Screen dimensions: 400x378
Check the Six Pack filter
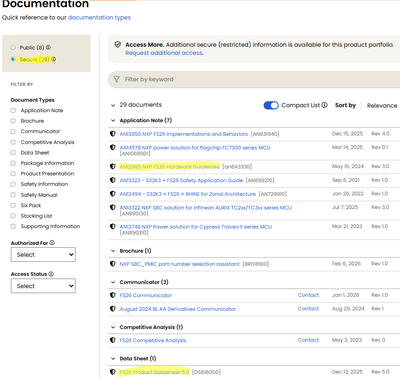tap(13, 205)
